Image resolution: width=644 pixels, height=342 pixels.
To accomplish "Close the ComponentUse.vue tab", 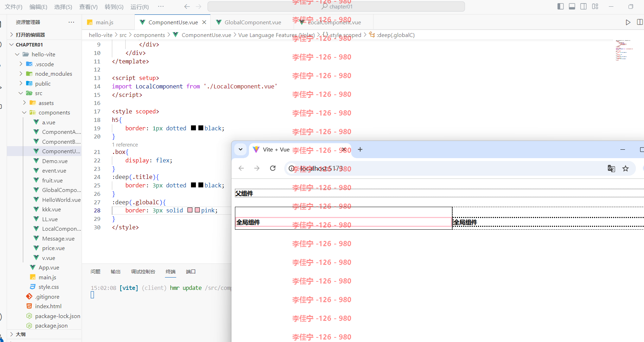I will coord(204,22).
